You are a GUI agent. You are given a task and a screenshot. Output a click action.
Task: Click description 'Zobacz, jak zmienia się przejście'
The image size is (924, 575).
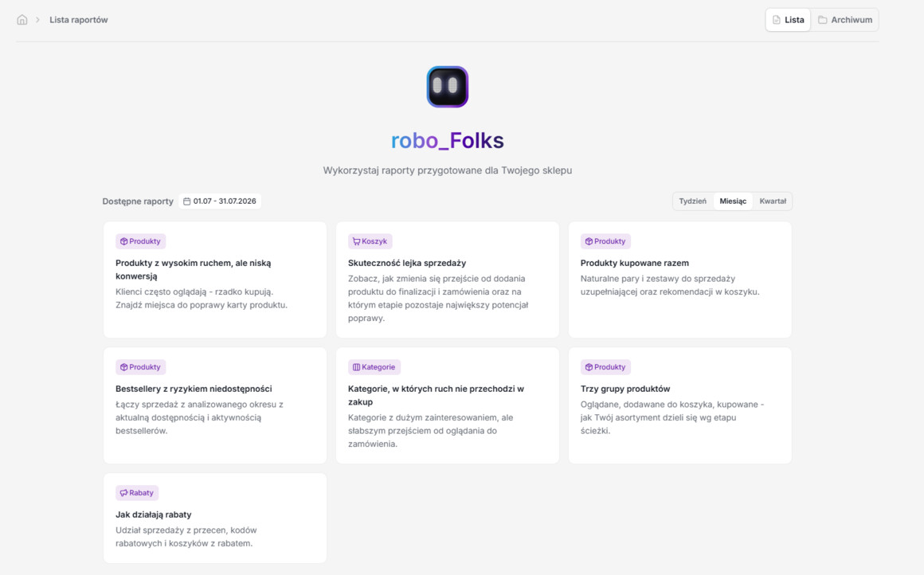point(438,298)
